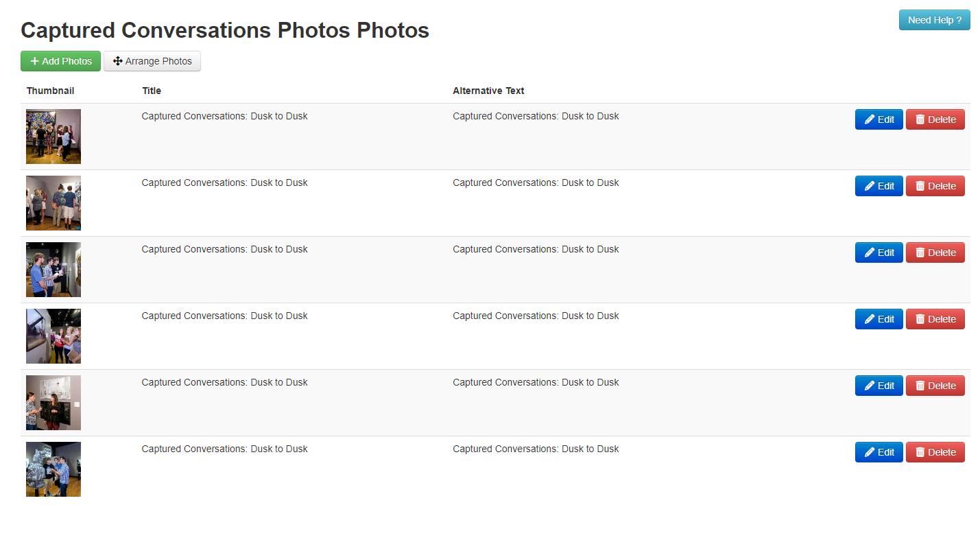
Task: Click the Alternative Text column header
Action: tap(488, 90)
